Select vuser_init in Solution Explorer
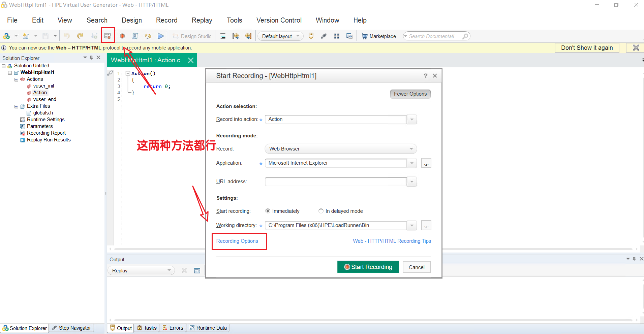The image size is (644, 334). 43,86
